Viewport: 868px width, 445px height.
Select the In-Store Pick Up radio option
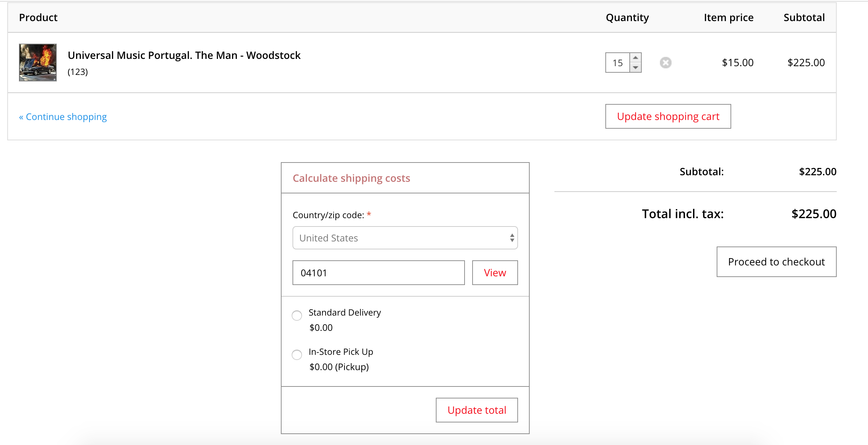pyautogui.click(x=297, y=354)
